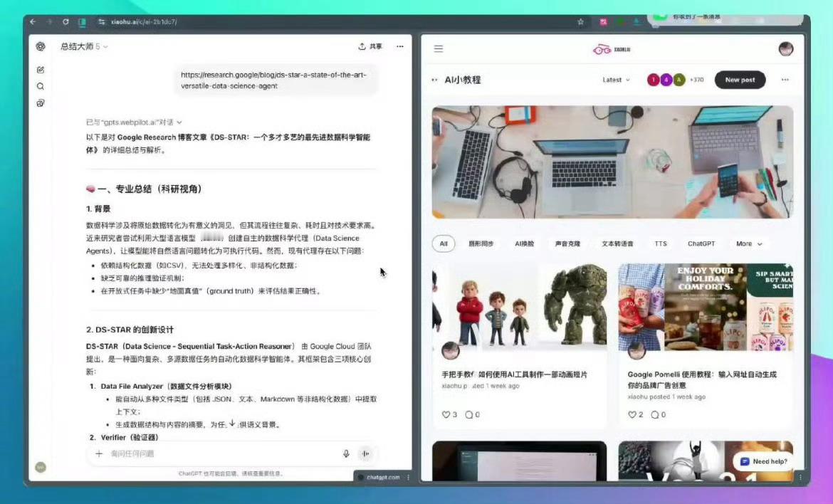Select the All filter chip
This screenshot has width=833, height=504.
point(444,243)
